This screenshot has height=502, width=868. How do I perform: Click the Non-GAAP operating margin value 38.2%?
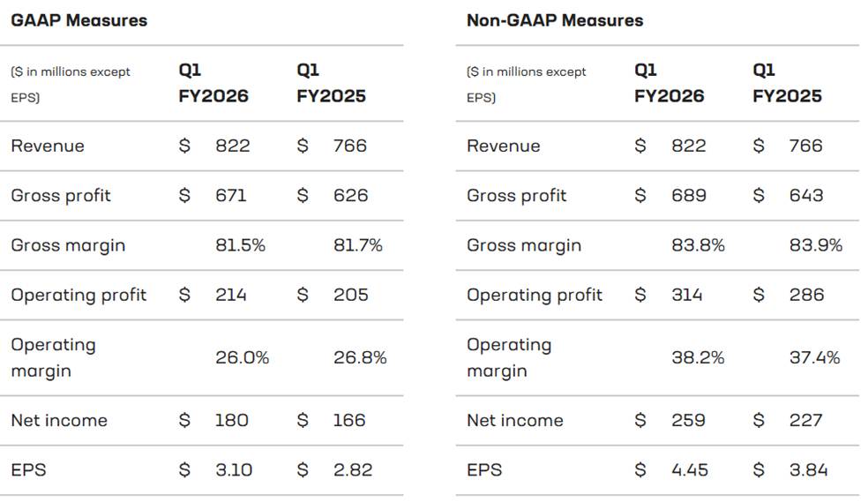tap(698, 357)
